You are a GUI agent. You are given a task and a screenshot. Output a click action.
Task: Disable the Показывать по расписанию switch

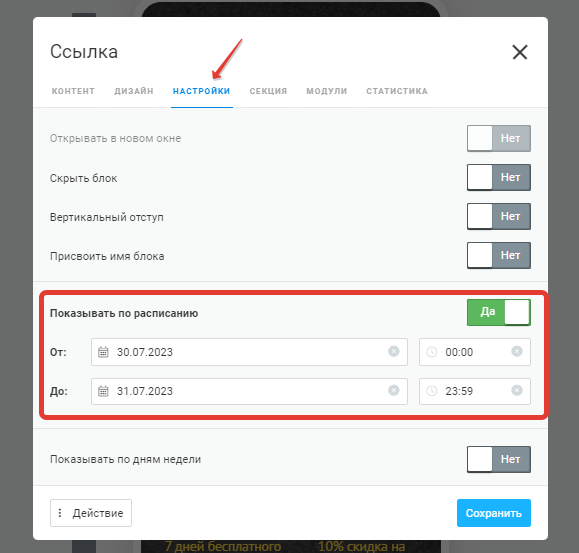click(499, 312)
